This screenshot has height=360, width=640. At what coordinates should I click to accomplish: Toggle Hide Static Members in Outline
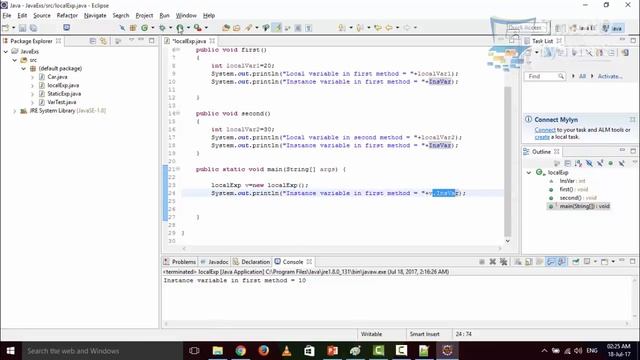600,163
